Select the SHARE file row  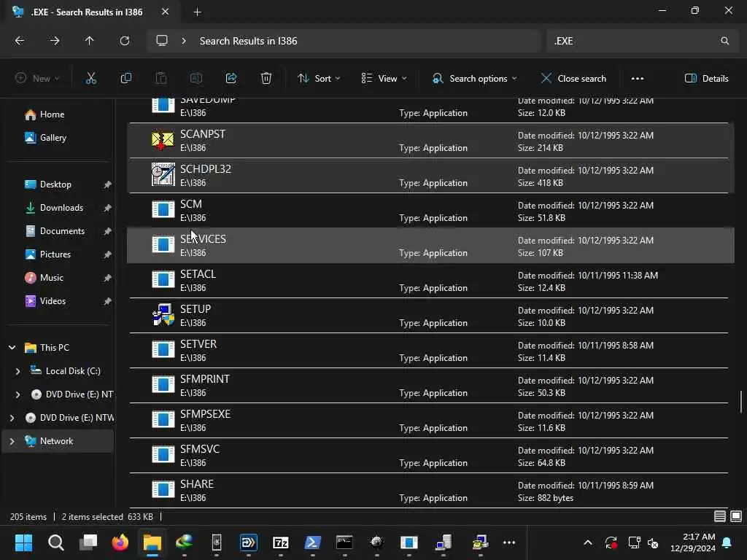[x=430, y=491]
